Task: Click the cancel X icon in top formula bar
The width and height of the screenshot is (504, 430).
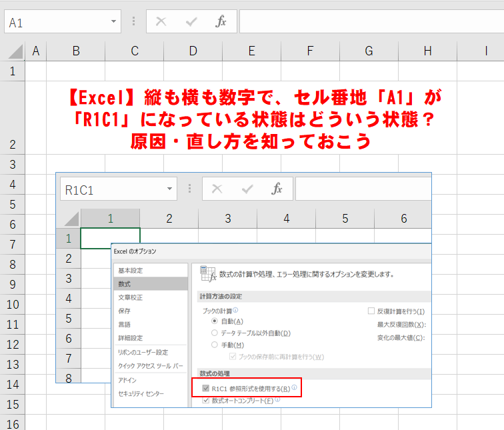Action: [x=161, y=21]
